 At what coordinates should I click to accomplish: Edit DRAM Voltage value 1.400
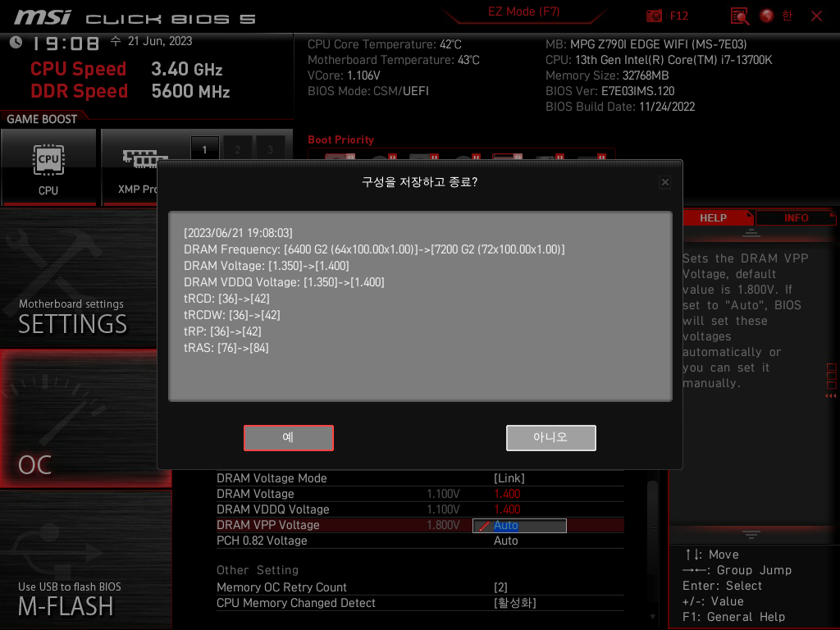pyautogui.click(x=507, y=494)
